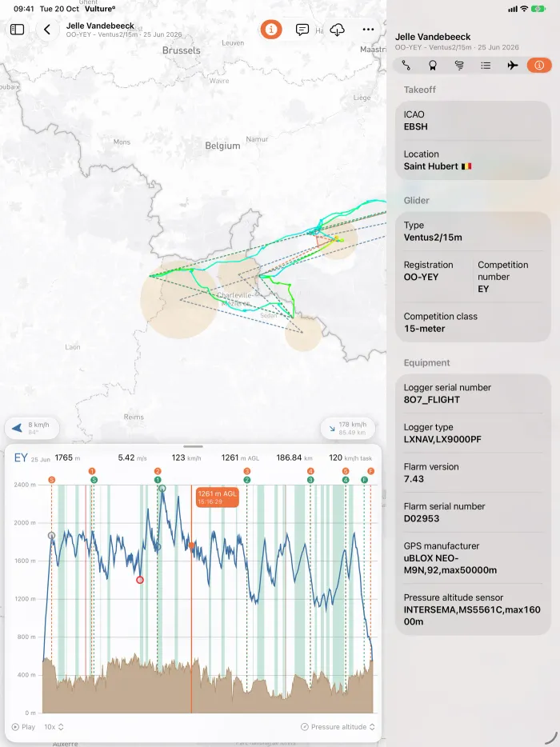Click the Competition number EY field

(x=510, y=277)
